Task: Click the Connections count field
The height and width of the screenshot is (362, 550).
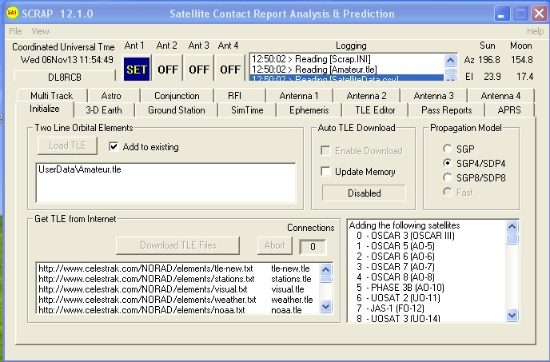Action: click(x=313, y=247)
